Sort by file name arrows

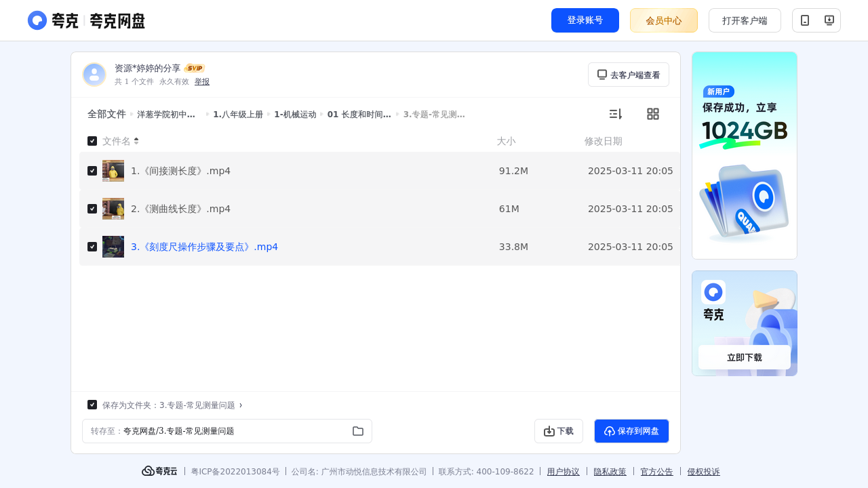coord(136,141)
